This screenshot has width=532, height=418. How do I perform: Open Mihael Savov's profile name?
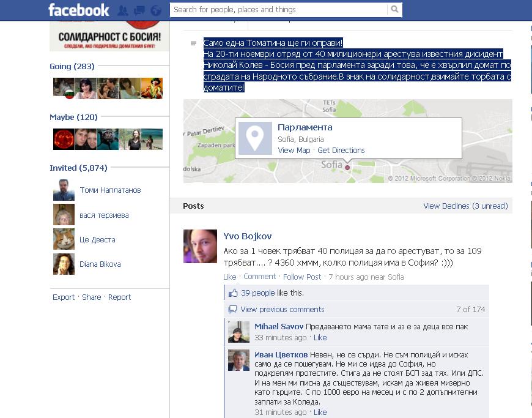[x=279, y=327]
